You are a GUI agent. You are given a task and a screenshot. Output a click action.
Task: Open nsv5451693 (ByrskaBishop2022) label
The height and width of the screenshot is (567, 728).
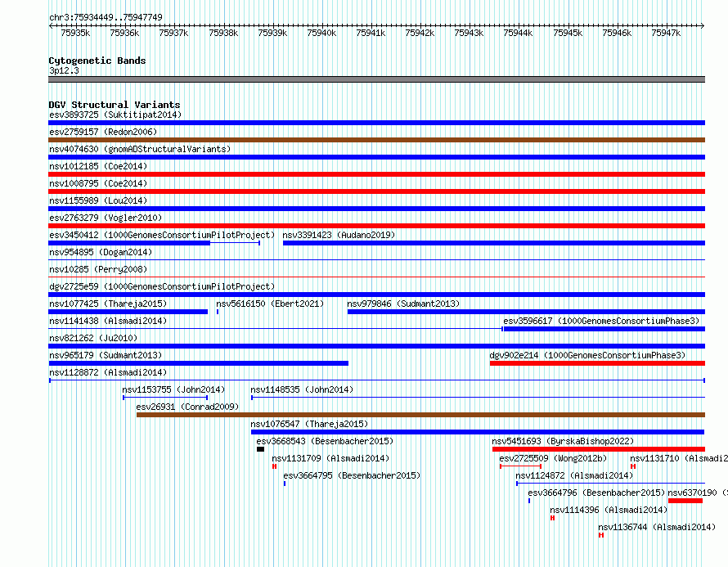tap(564, 441)
